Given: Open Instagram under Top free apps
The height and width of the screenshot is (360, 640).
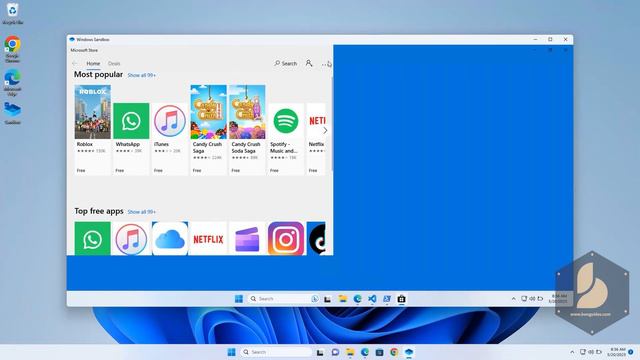Looking at the screenshot, I should pos(286,239).
